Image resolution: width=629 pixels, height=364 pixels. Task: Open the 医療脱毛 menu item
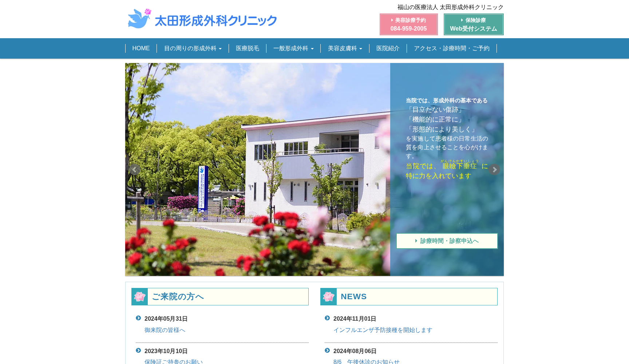pos(247,48)
